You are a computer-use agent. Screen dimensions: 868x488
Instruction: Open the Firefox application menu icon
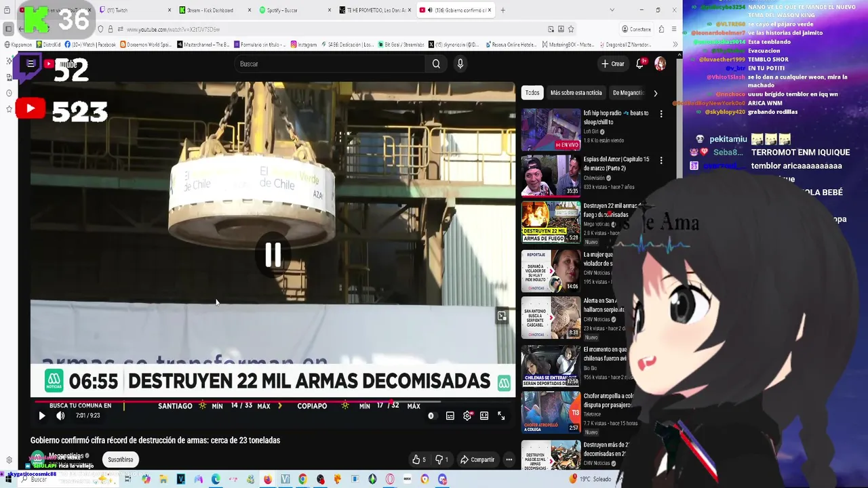point(674,29)
